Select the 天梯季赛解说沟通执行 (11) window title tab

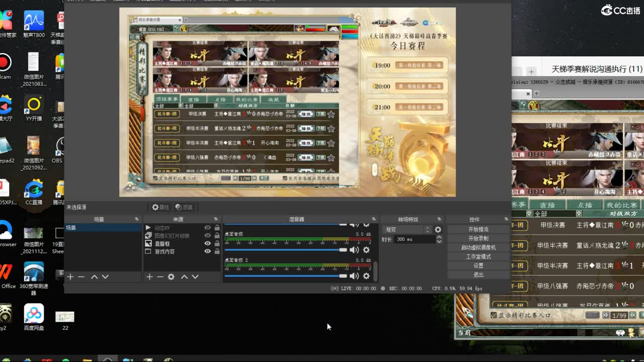(597, 69)
